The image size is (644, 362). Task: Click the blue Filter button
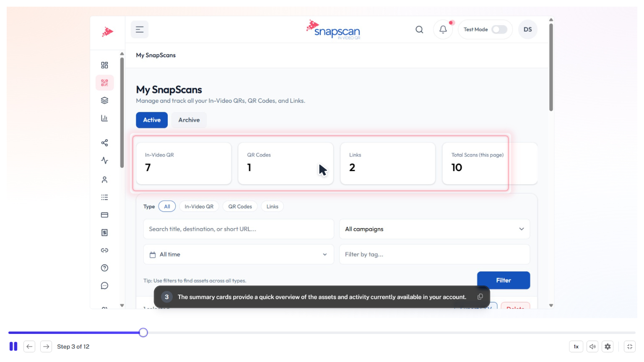504,280
